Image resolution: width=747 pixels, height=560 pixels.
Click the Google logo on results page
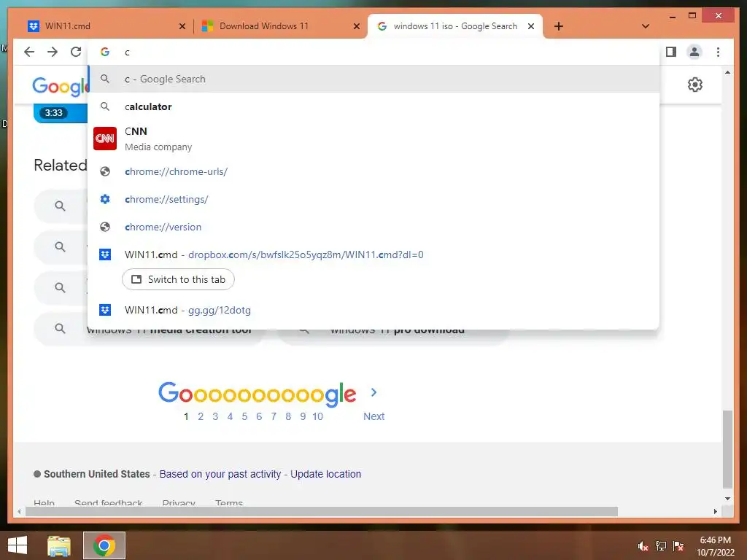pos(60,86)
